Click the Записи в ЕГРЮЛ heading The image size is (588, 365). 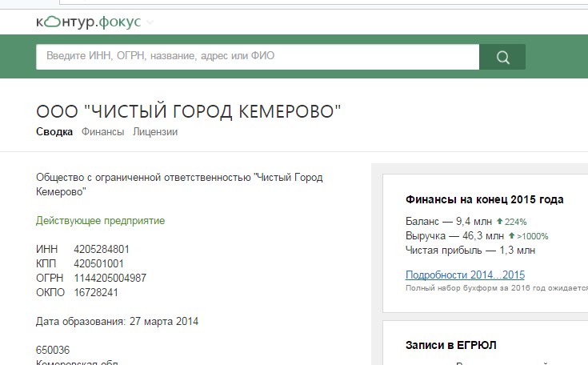click(x=450, y=345)
